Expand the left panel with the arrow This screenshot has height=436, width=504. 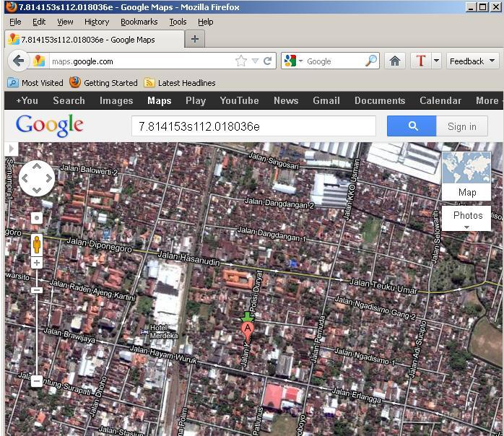[x=12, y=149]
